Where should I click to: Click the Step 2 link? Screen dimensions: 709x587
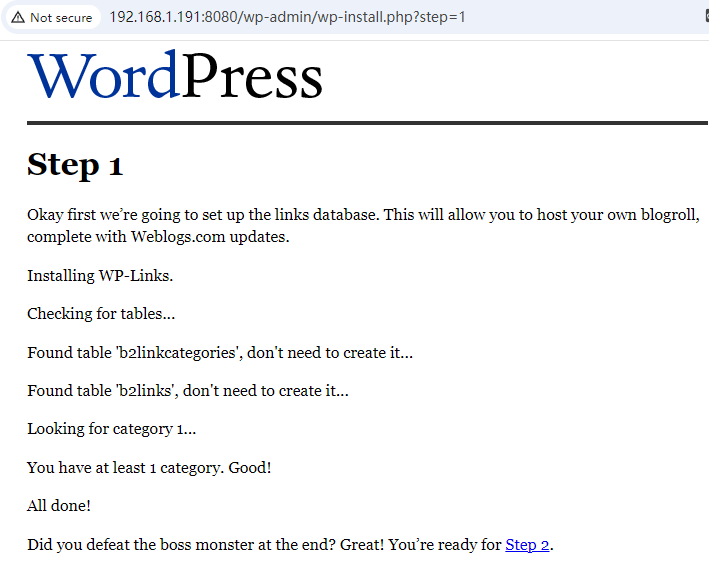527,545
